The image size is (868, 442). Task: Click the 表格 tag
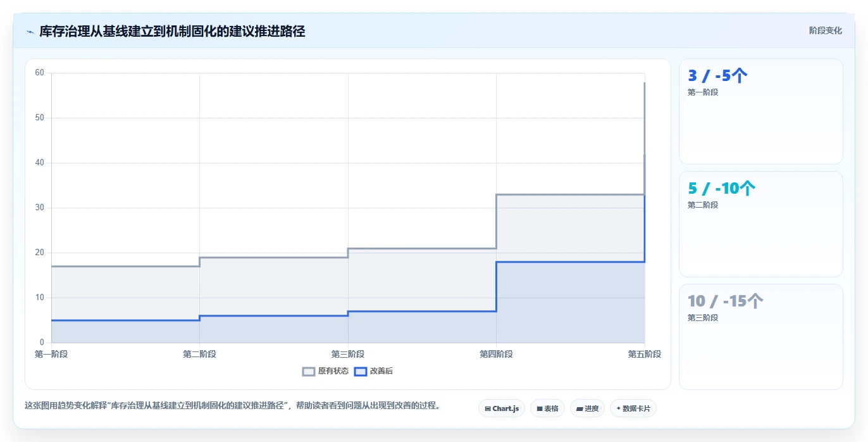pos(547,408)
